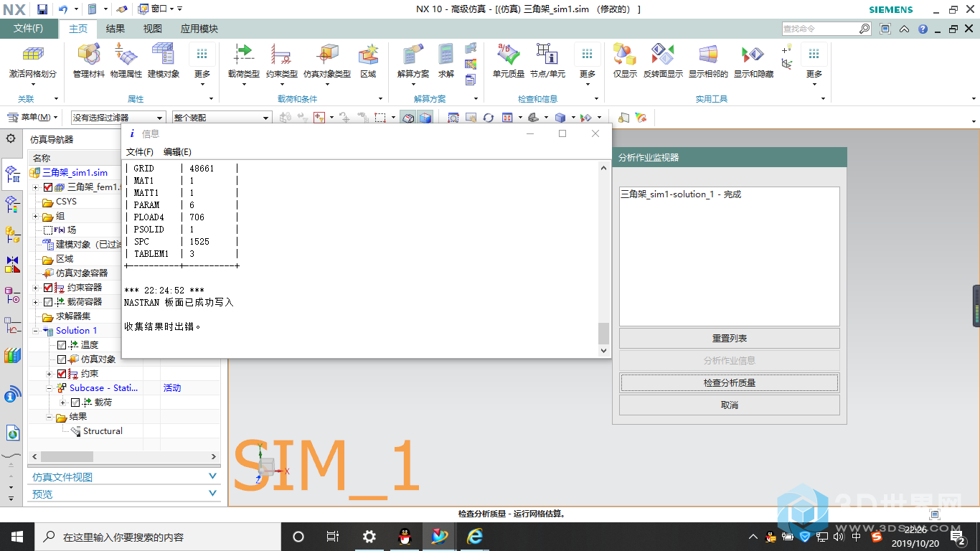Viewport: 980px width, 551px height.
Task: Run the 单元质量 check
Action: coord(508,55)
